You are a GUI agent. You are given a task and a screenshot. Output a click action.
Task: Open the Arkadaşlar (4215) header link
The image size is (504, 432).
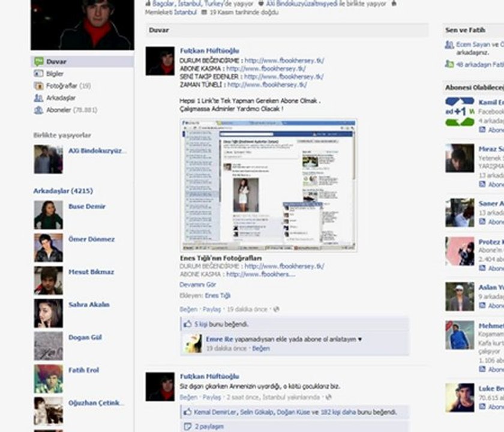click(x=63, y=191)
